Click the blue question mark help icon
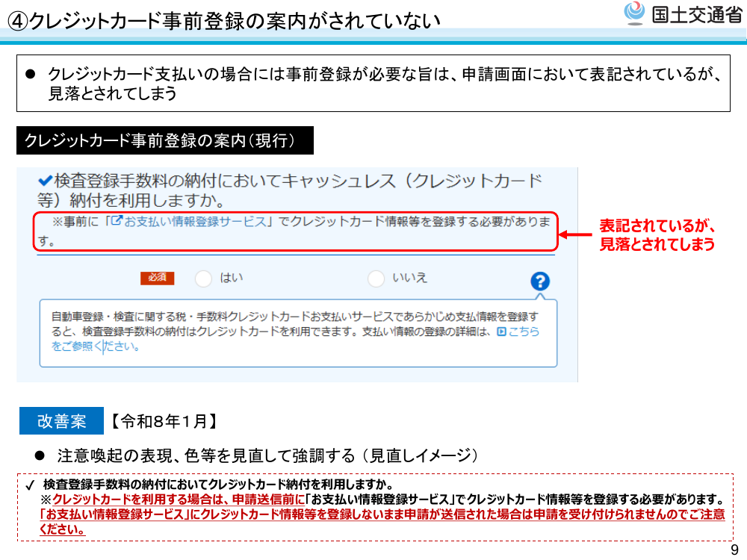 coord(540,281)
